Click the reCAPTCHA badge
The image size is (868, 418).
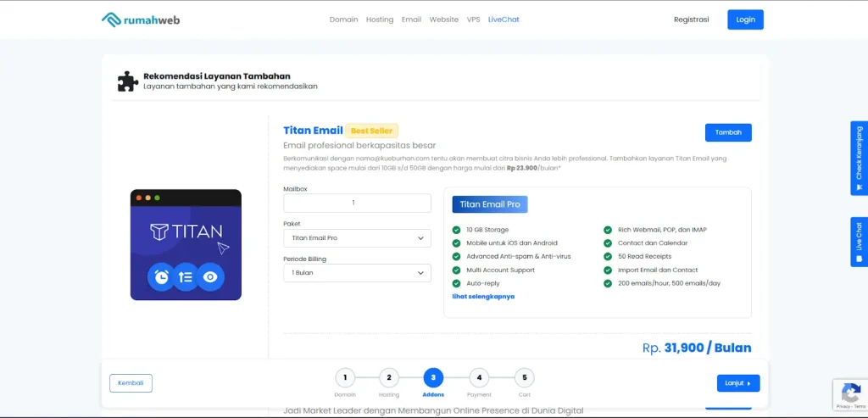pos(850,394)
